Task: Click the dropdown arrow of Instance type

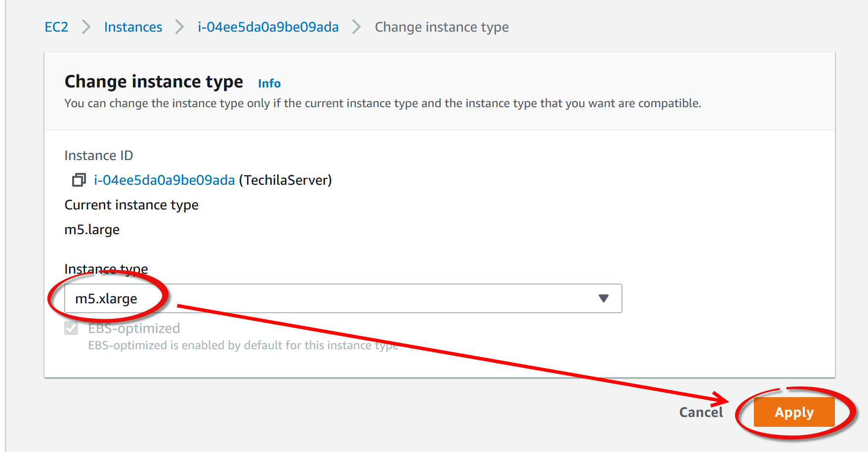Action: pyautogui.click(x=603, y=298)
